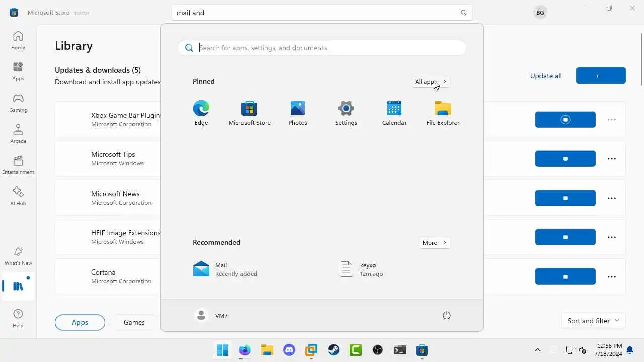Screen dimensions: 644x362
Task: Stop the Xbox Game Bar Plugin download
Action: pos(566,120)
